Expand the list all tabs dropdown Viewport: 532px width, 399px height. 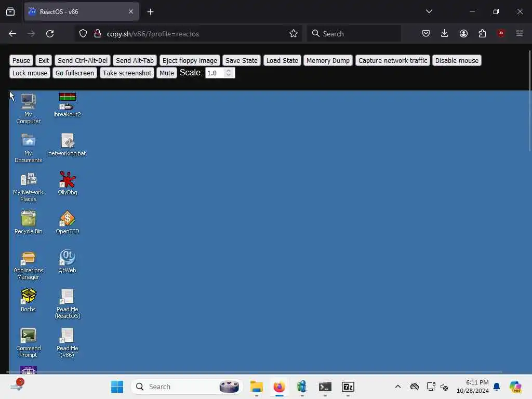tap(429, 11)
